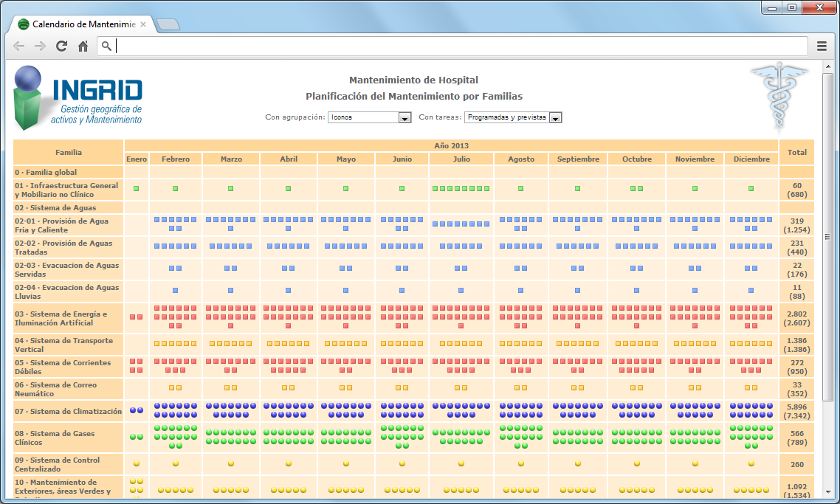Focus the browser address bar
Viewport: 840px width, 504px height.
458,46
